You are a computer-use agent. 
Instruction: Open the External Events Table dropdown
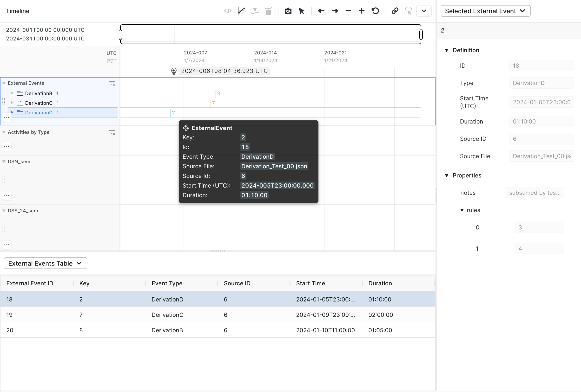point(45,263)
